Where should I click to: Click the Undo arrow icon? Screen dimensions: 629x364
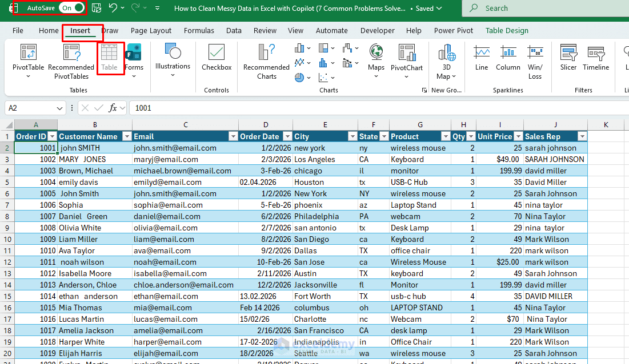[x=113, y=7]
